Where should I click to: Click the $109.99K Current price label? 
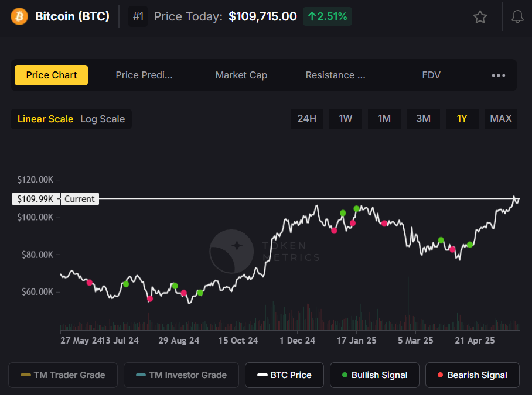pyautogui.click(x=55, y=199)
